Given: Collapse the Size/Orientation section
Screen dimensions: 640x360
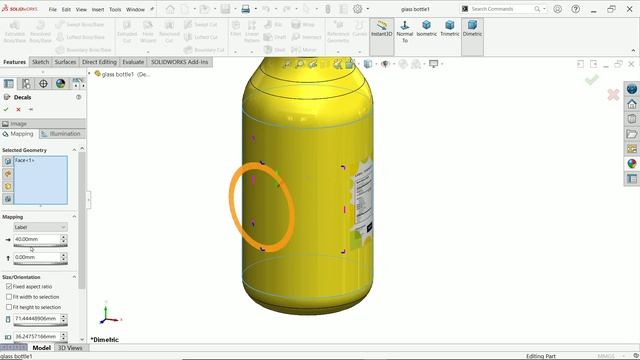Looking at the screenshot, I should pos(74,277).
